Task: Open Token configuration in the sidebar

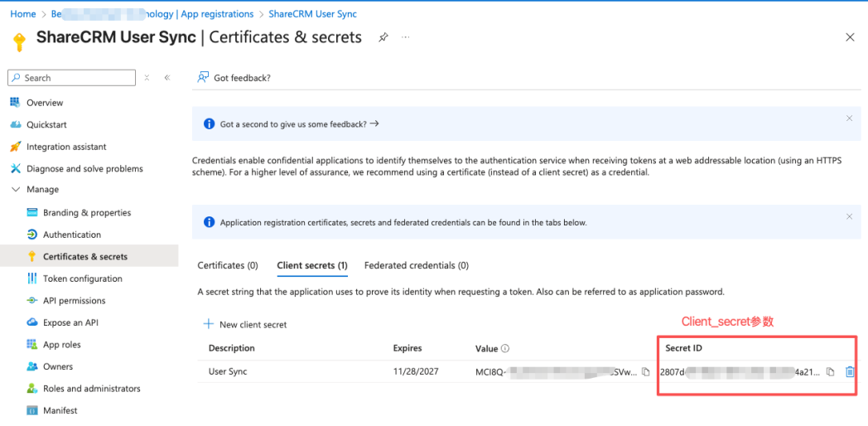Action: point(82,278)
